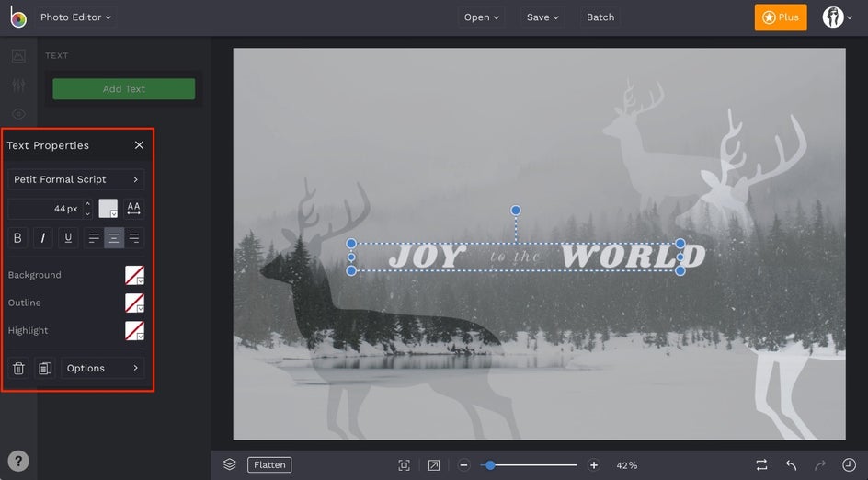Click the fit to screen icon
Viewport: 868px width, 480px height.
click(404, 465)
